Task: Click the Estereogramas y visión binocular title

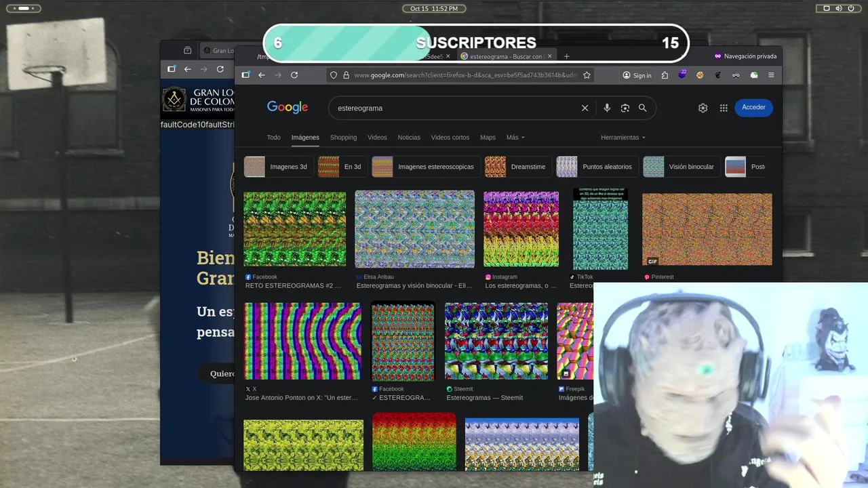Action: (414, 286)
